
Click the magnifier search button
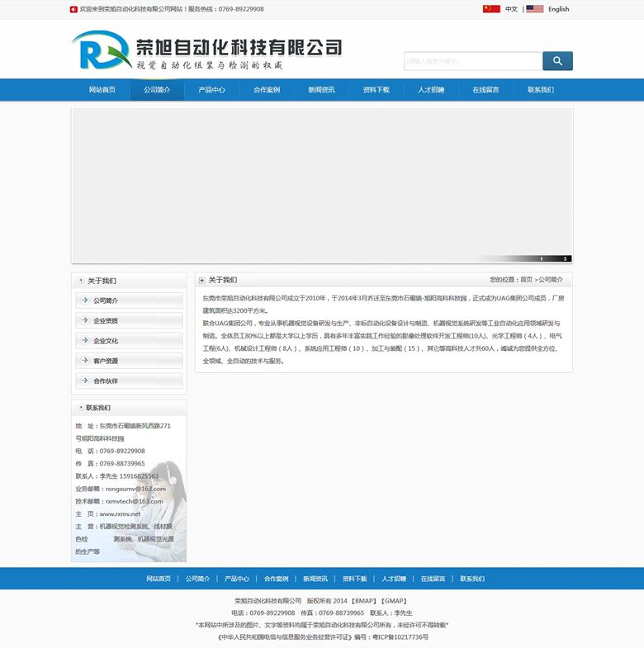coord(557,61)
